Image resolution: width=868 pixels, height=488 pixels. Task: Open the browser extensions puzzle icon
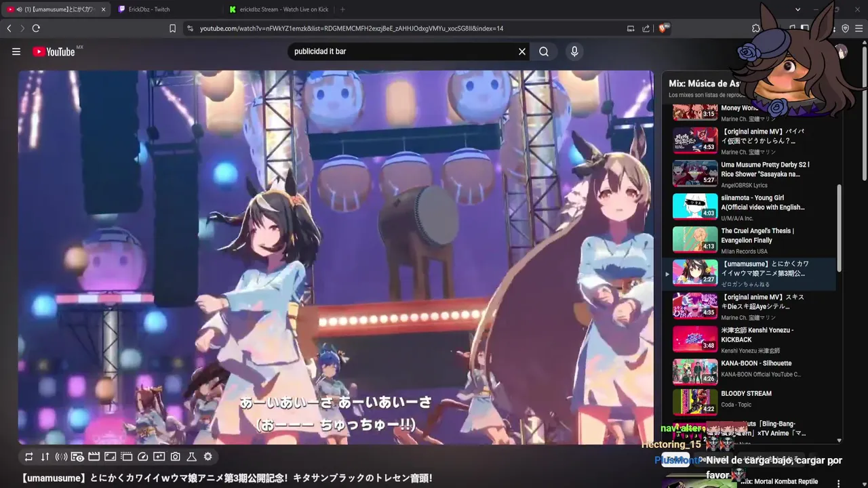(x=756, y=28)
